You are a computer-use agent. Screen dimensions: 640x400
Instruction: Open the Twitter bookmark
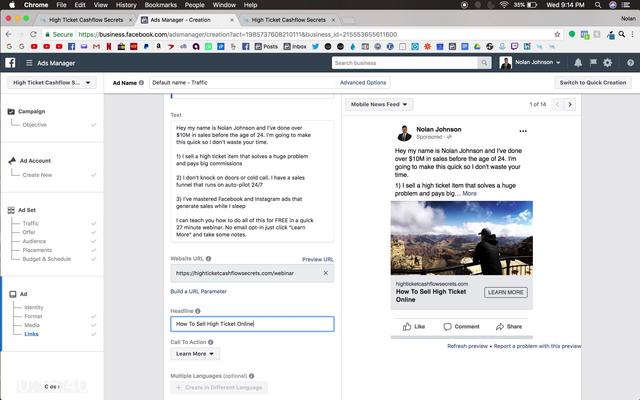pos(315,47)
